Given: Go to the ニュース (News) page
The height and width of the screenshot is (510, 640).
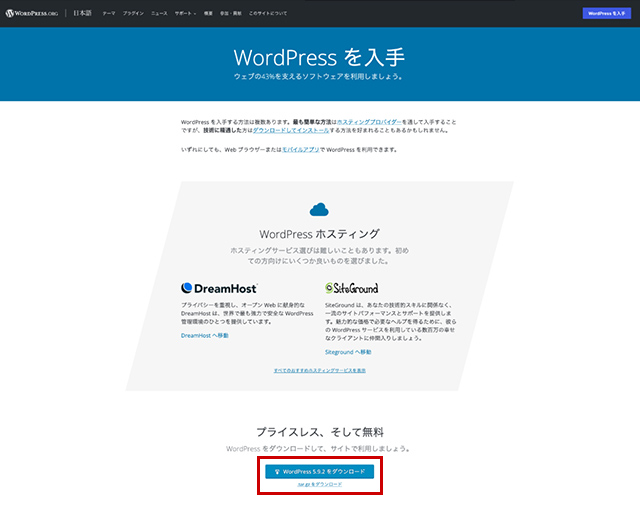Looking at the screenshot, I should pos(160,14).
